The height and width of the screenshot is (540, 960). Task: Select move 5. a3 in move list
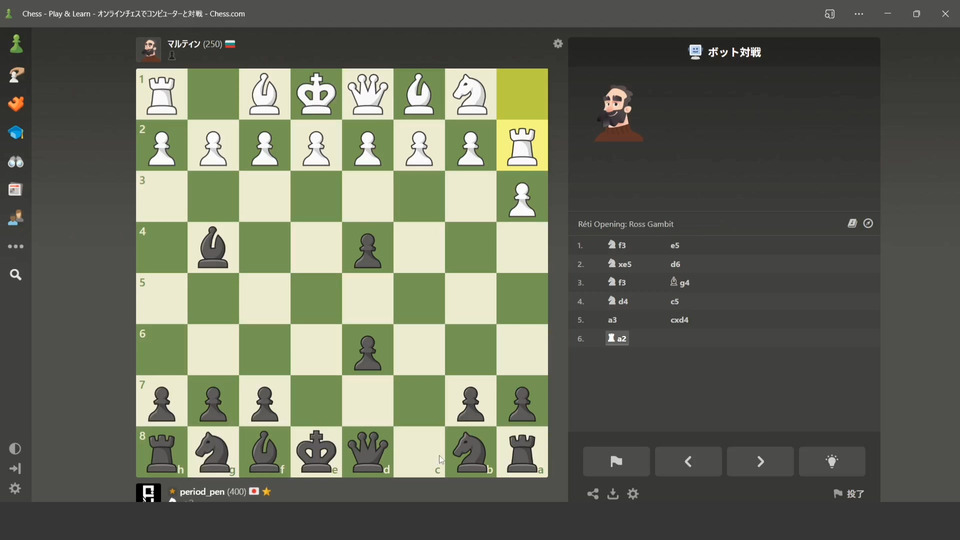point(612,320)
